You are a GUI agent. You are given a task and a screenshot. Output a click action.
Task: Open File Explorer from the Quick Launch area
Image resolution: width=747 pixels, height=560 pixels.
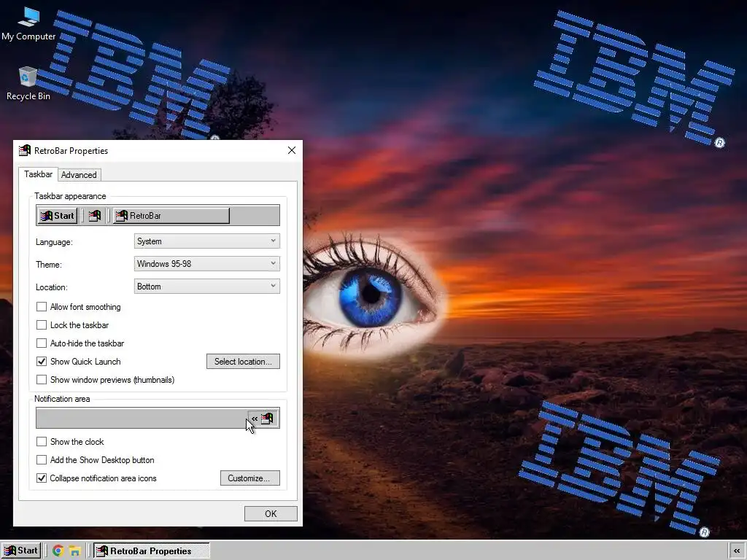[75, 551]
